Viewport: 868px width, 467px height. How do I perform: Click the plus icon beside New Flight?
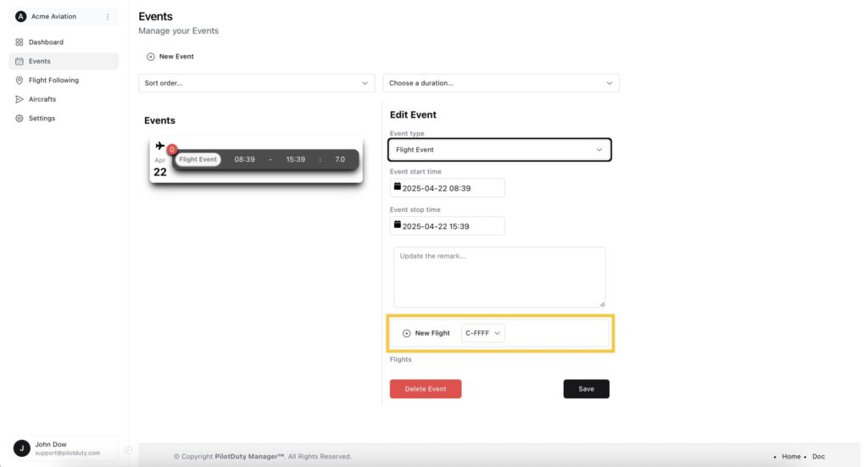[x=406, y=333]
